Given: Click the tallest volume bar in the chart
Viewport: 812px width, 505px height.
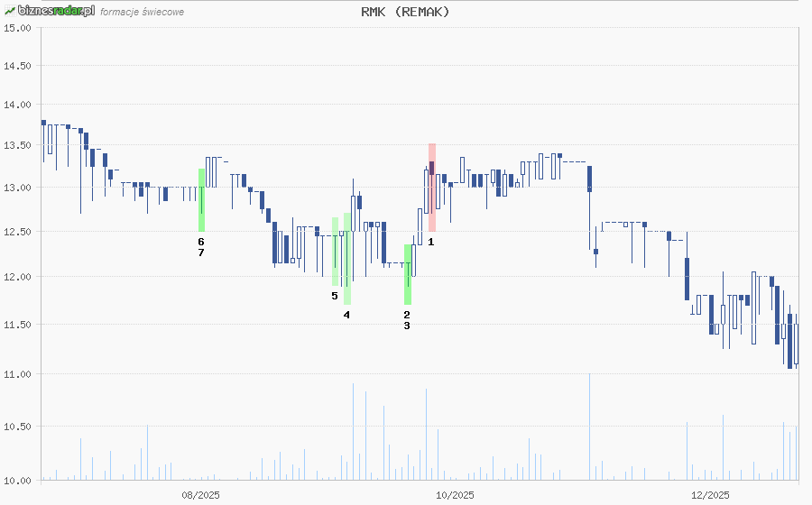Looking at the screenshot, I should coord(590,426).
